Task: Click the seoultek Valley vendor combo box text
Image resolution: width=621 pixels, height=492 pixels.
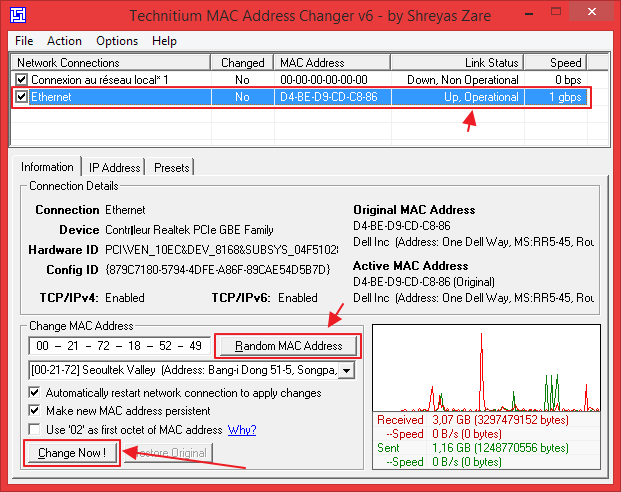Action: tap(184, 370)
